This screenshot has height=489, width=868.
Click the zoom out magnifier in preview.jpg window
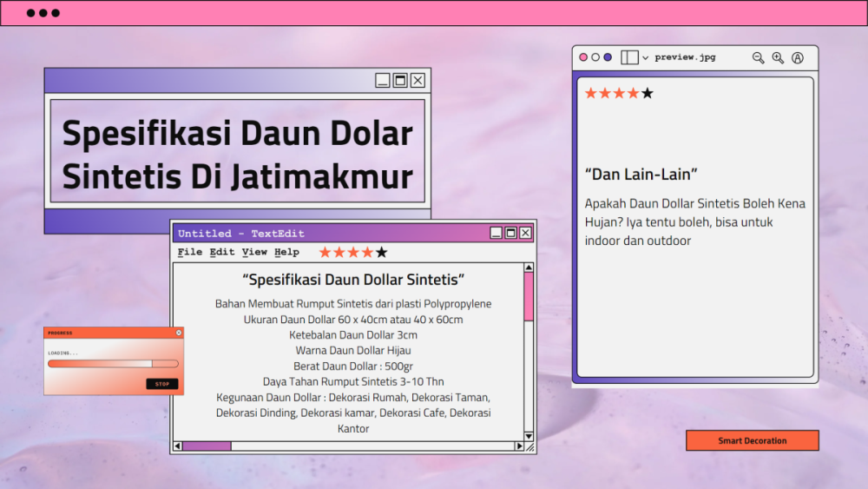[758, 57]
